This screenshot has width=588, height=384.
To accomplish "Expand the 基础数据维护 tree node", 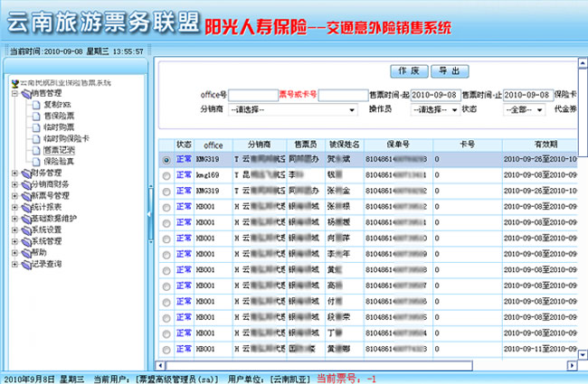I will point(14,219).
